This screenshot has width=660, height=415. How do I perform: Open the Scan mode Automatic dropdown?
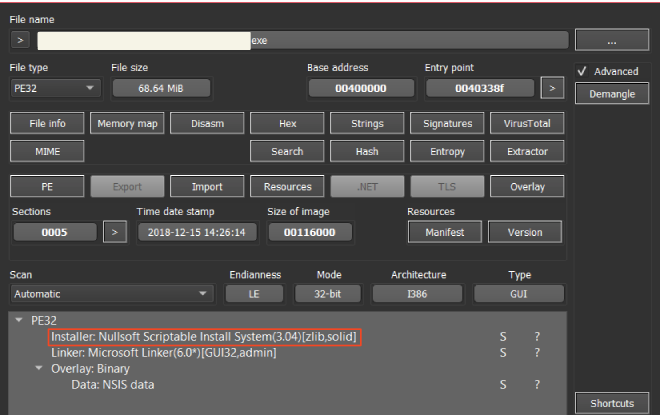click(x=112, y=294)
